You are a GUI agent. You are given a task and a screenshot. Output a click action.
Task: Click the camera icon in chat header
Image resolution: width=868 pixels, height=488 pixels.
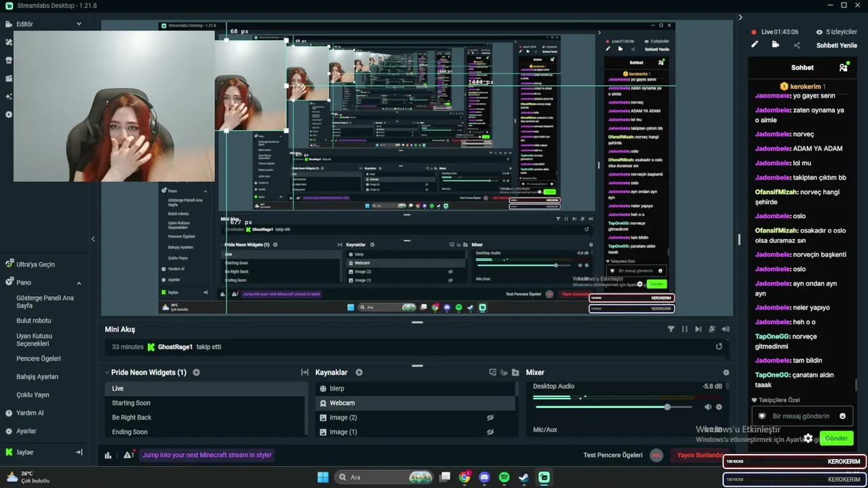coord(775,45)
